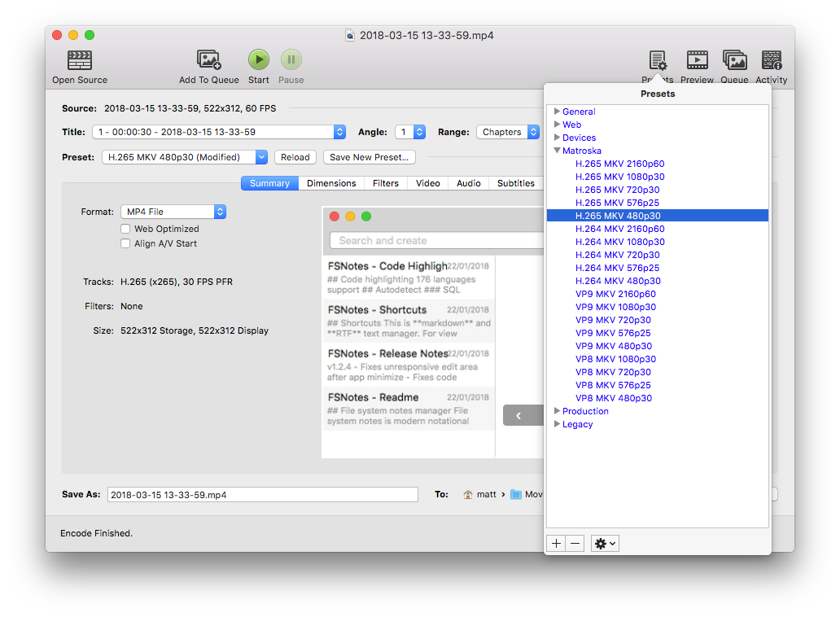Click the Add To Queue icon
The width and height of the screenshot is (840, 617).
coord(209,59)
